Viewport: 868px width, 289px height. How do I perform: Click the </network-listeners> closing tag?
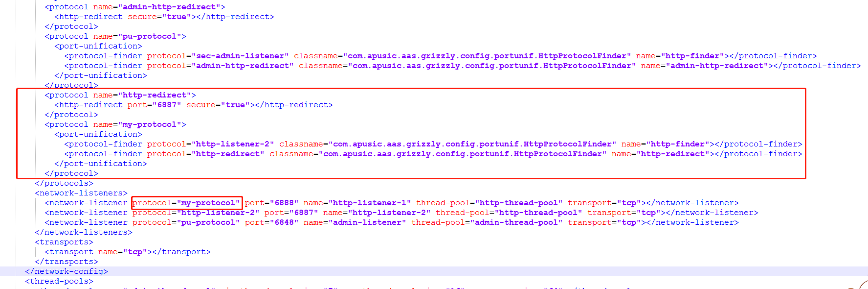(83, 232)
